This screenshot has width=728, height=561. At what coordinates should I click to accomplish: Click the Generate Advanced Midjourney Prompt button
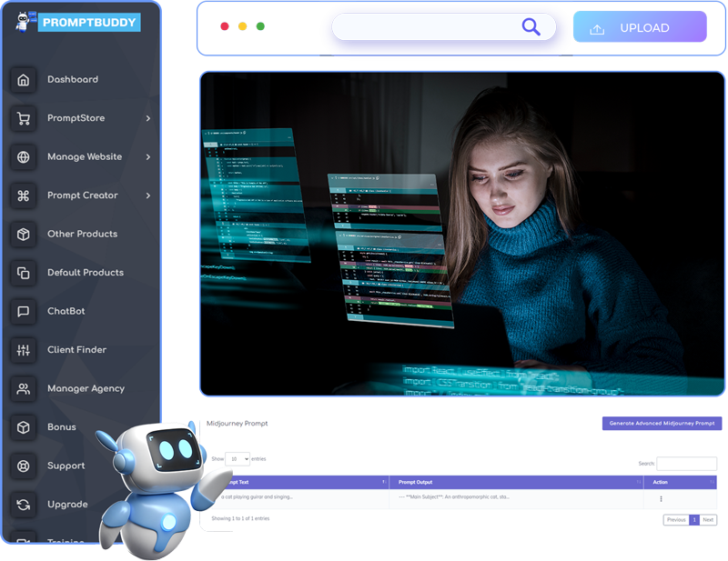click(x=662, y=423)
